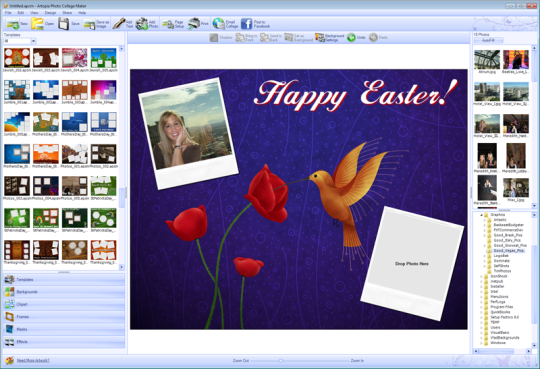
Task: Collapse the Graphics folder in the tree
Action: [x=481, y=215]
